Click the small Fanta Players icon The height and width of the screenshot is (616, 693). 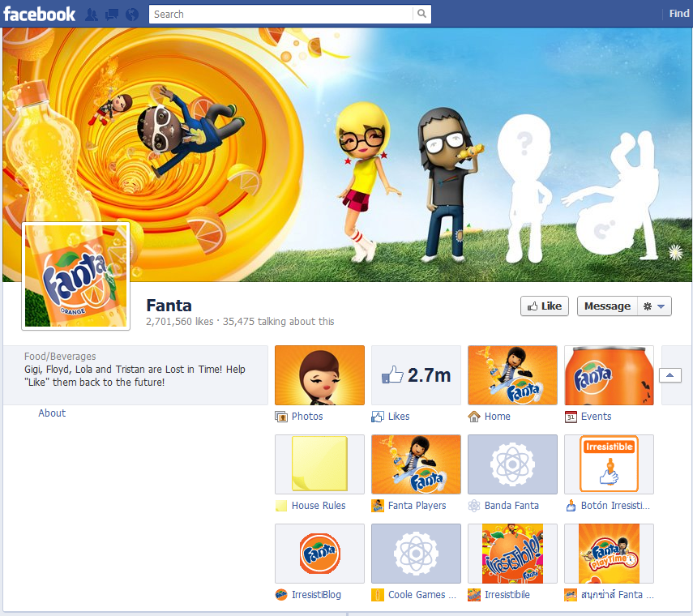click(378, 506)
